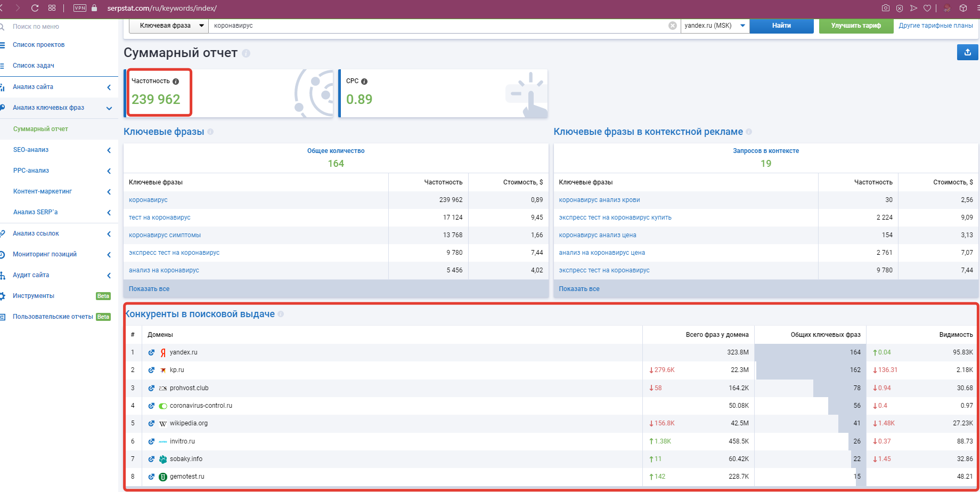Screen dimensions: 980x492
Task: Click help icon beside Суммарный отчет heading
Action: pos(246,53)
